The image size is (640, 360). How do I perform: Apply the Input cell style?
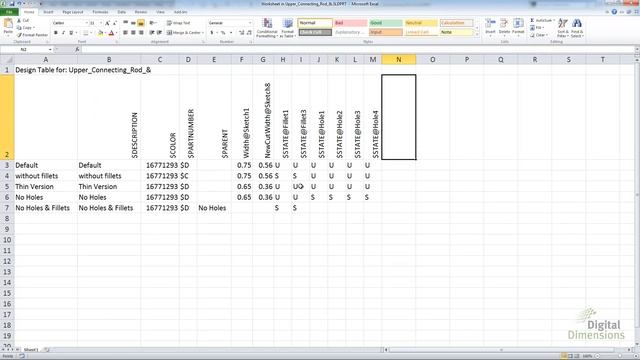click(x=386, y=32)
